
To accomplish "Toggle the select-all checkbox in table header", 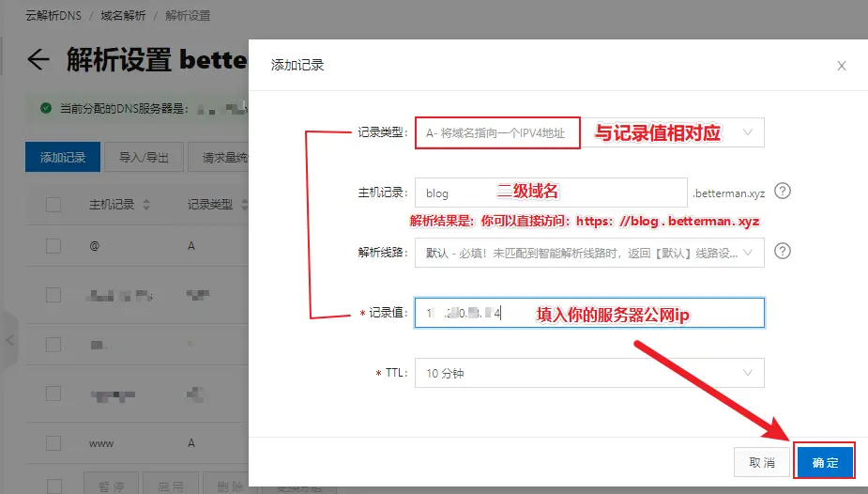I will tap(53, 205).
